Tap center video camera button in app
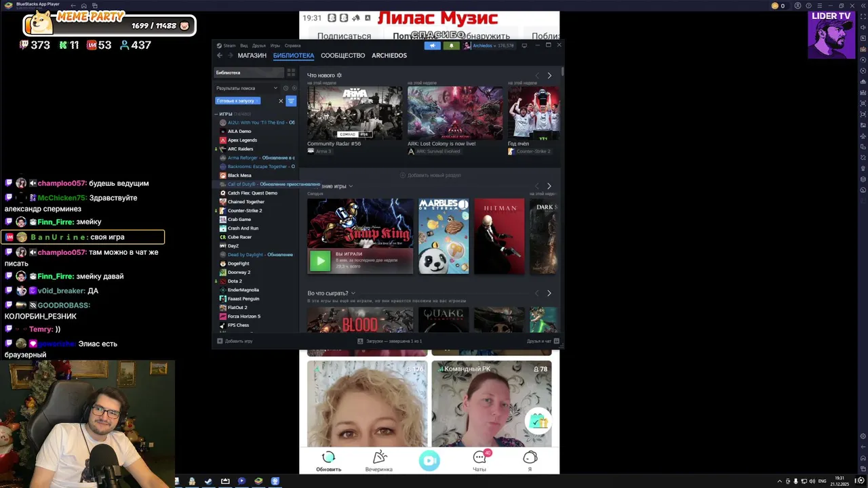868x488 pixels. tap(429, 460)
